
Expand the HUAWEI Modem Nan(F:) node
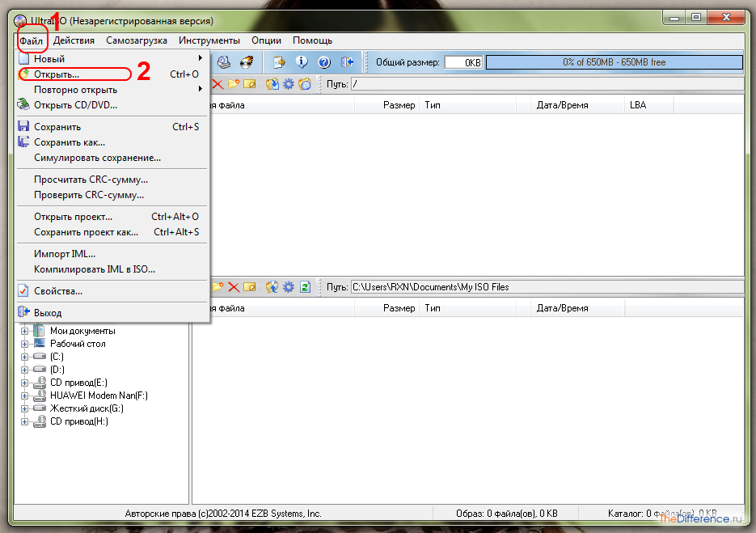(x=24, y=396)
